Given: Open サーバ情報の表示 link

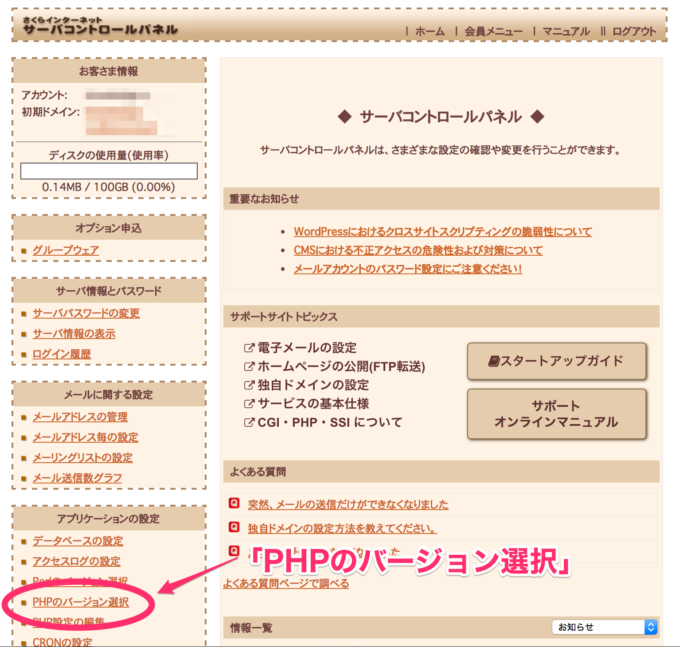Looking at the screenshot, I should [x=74, y=333].
